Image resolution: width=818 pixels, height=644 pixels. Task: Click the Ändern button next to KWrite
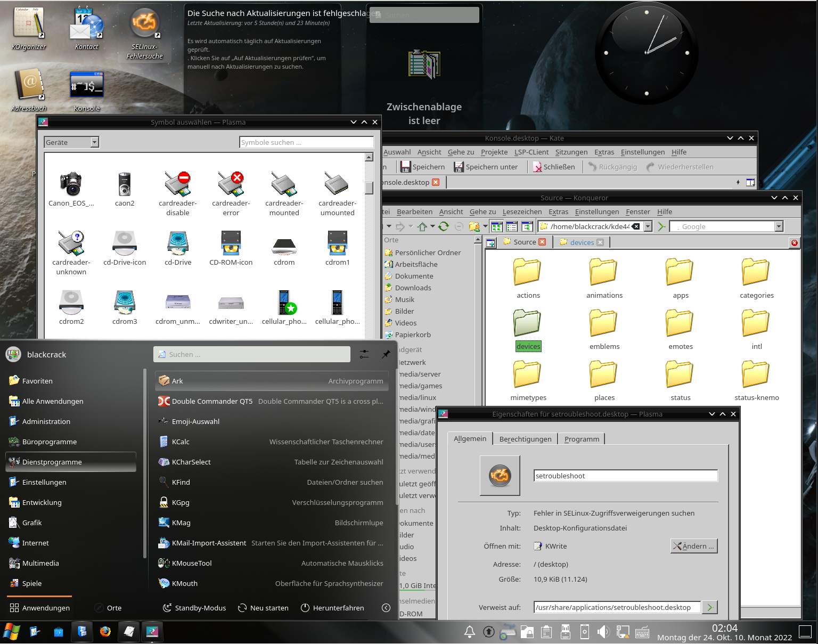(x=694, y=545)
